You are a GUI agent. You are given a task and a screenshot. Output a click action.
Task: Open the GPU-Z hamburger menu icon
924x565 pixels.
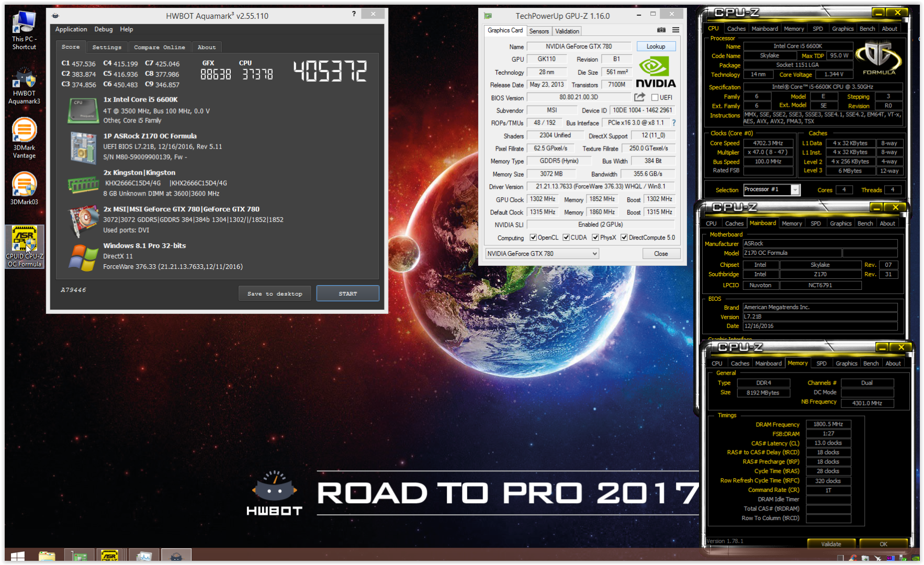pyautogui.click(x=676, y=30)
